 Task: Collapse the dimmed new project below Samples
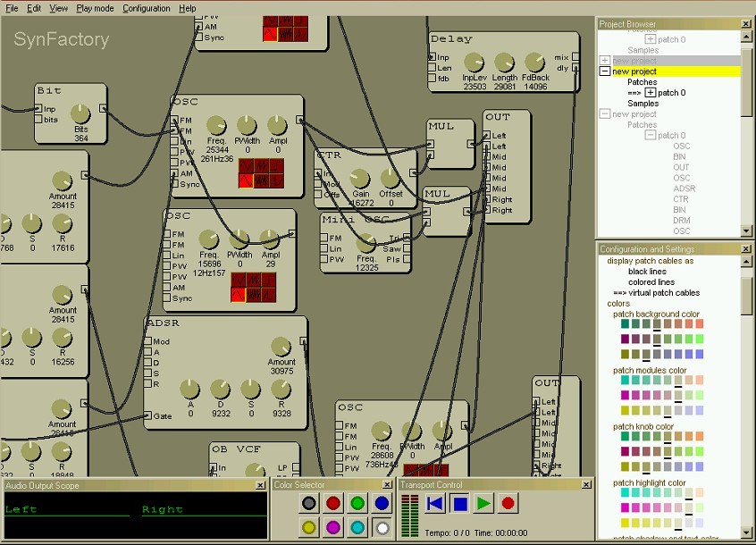pos(605,114)
